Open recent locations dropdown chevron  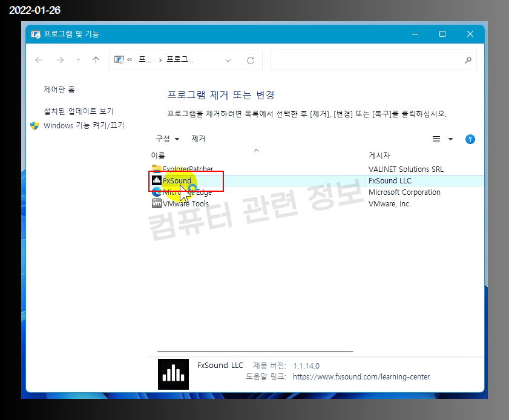[x=78, y=60]
